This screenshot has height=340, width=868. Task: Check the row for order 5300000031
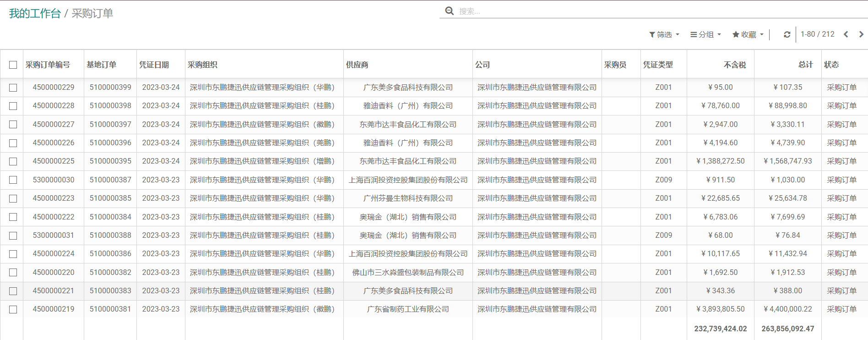pos(13,236)
